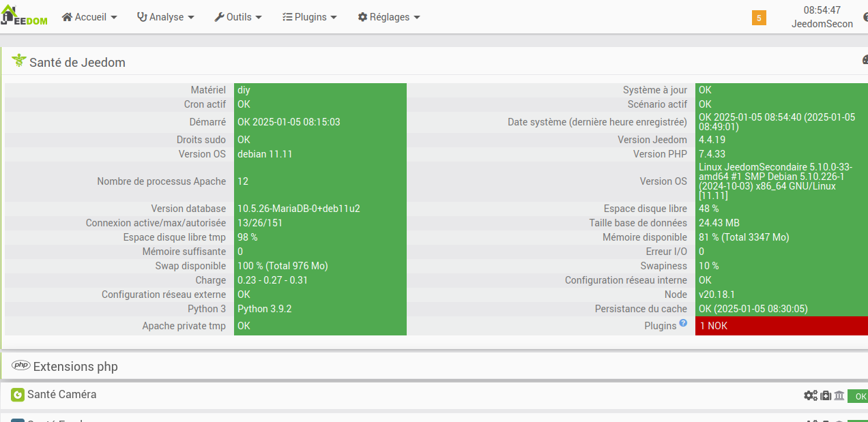Open the orange notifications badge showing 5

(759, 18)
